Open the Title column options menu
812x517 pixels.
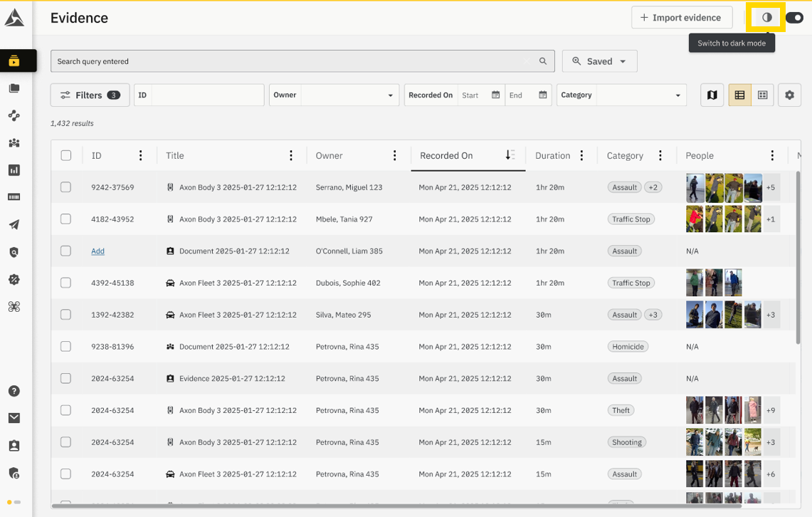[x=291, y=155]
